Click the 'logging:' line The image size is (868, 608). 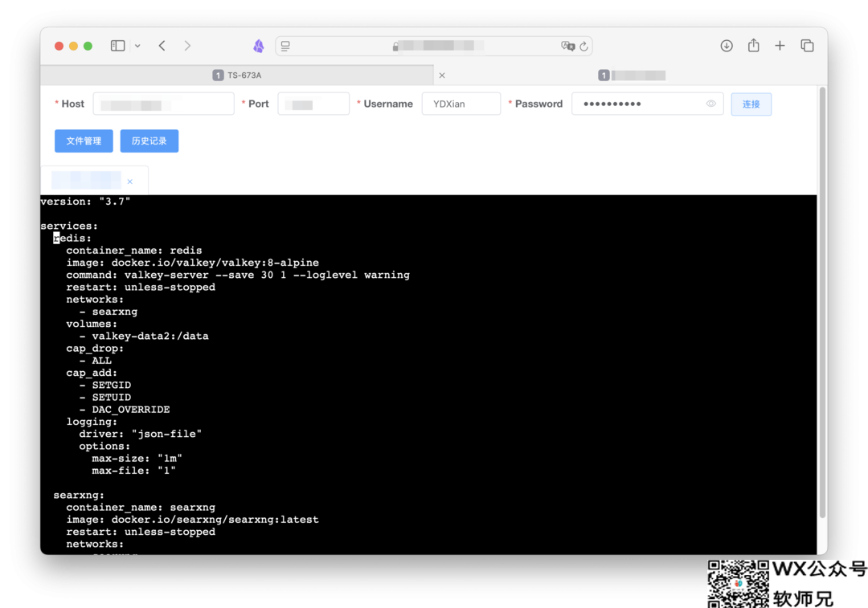(x=92, y=422)
